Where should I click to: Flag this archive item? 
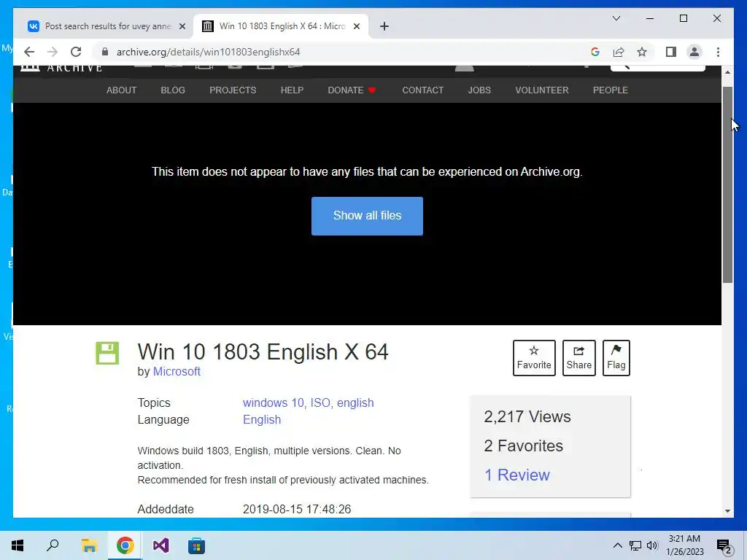616,357
